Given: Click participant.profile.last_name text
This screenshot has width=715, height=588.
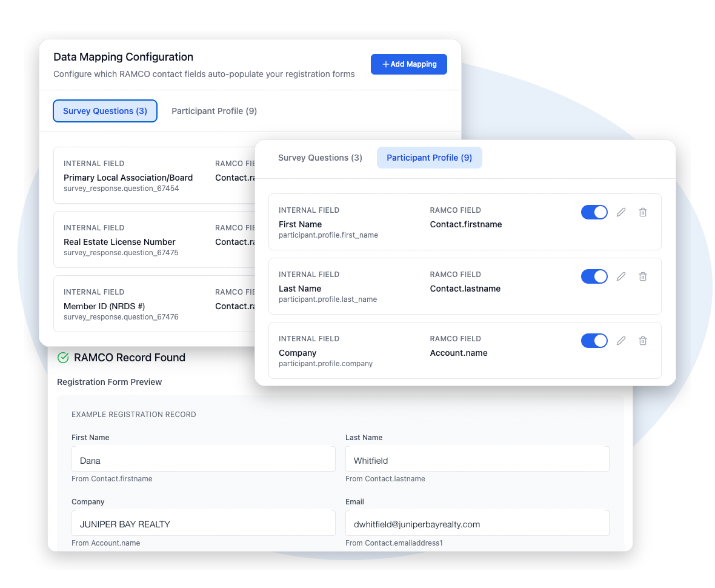Looking at the screenshot, I should [328, 299].
